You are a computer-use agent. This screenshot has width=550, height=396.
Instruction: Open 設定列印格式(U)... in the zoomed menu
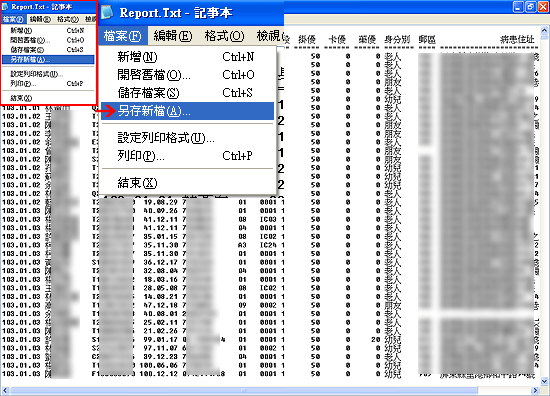(x=187, y=138)
